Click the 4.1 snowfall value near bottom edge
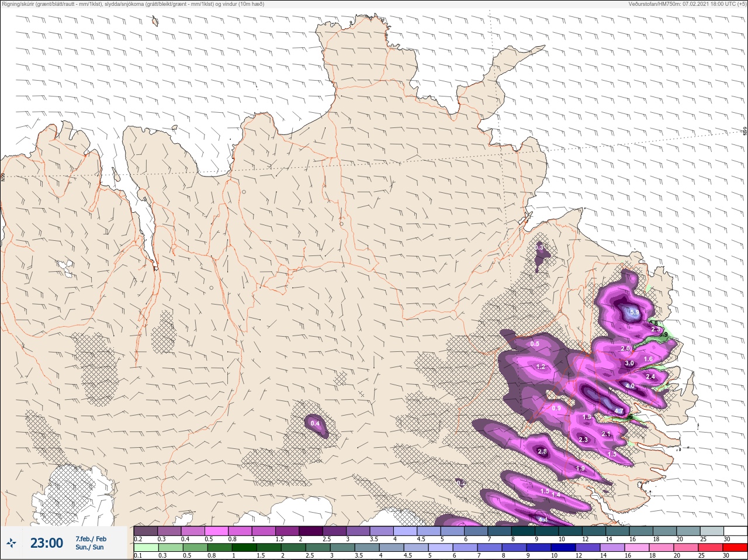 click(543, 519)
